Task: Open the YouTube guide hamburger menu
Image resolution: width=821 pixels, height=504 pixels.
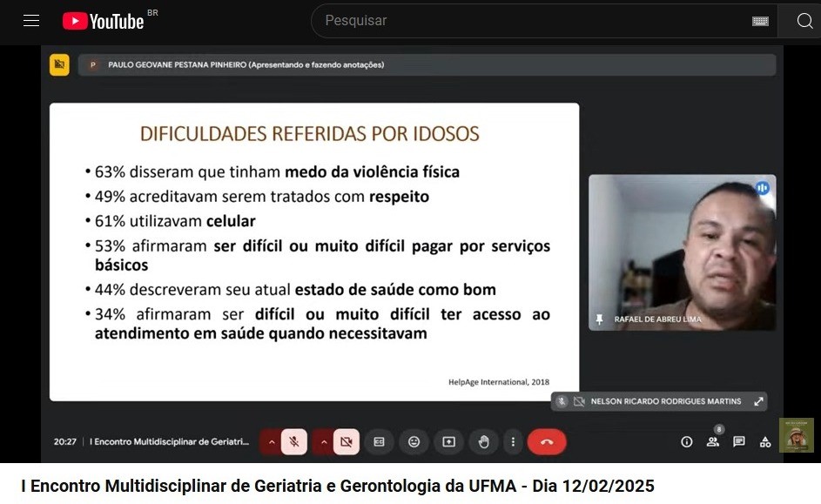Action: pos(31,20)
